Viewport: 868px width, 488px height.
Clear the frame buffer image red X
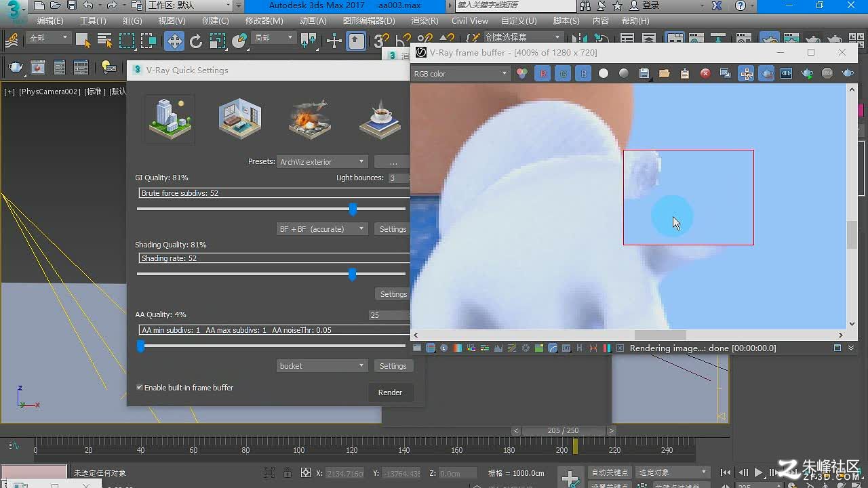tap(705, 73)
